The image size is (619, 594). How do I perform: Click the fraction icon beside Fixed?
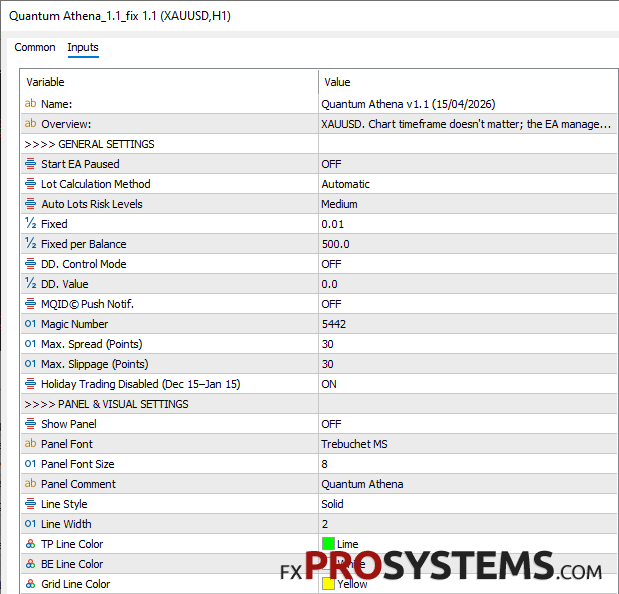click(30, 224)
